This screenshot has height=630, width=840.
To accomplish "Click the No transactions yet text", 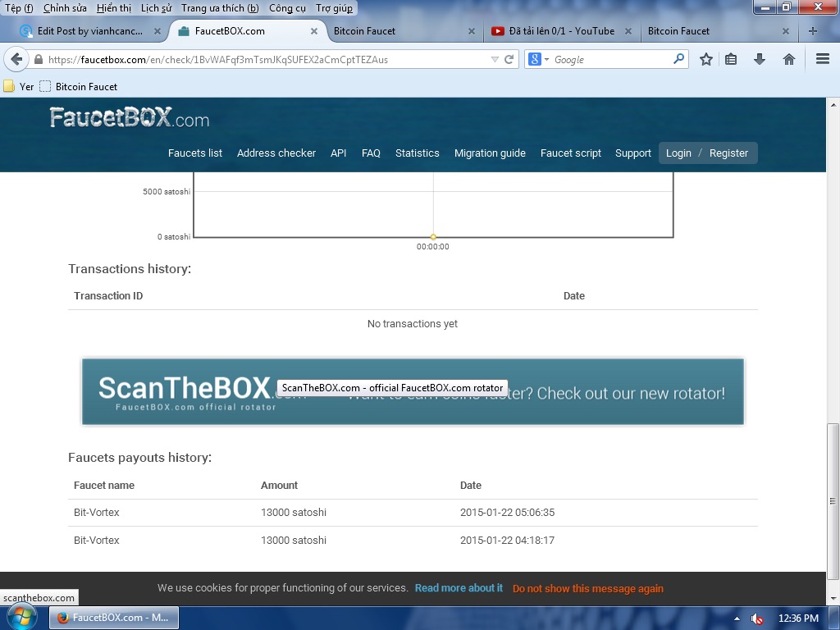I will coord(413,323).
